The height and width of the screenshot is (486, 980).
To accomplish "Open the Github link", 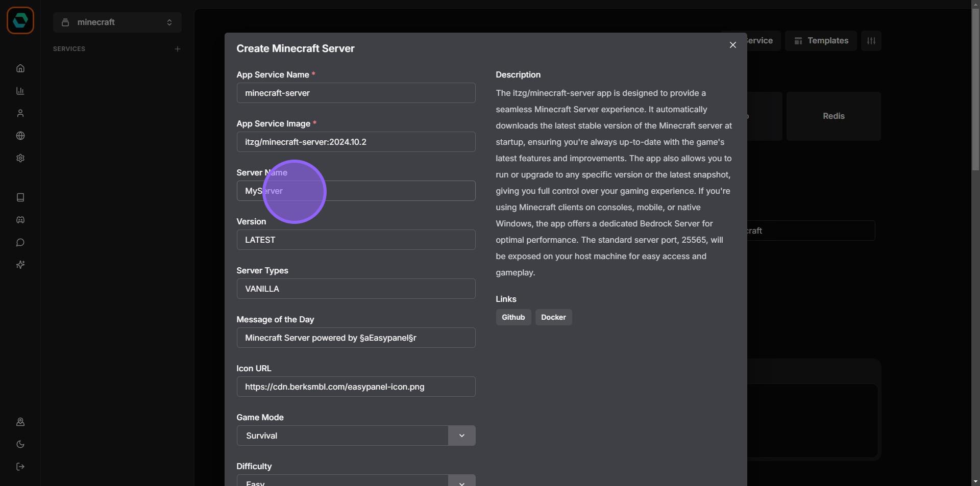I will (513, 317).
